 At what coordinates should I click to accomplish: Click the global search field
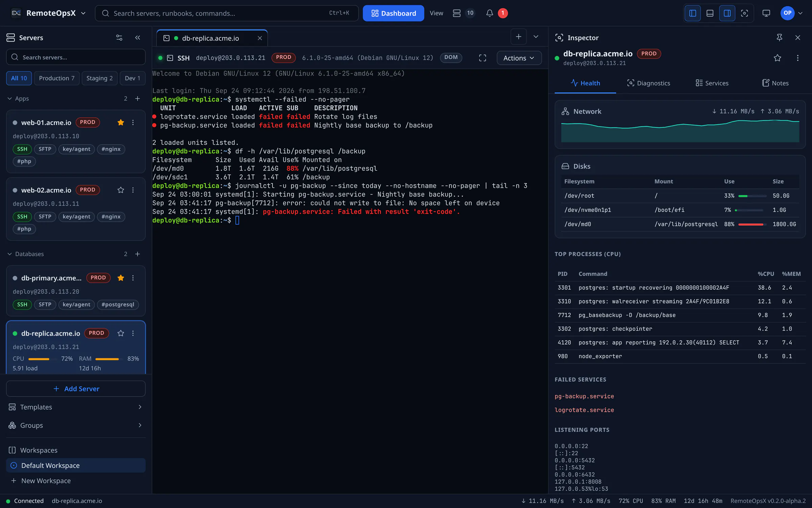pos(226,13)
